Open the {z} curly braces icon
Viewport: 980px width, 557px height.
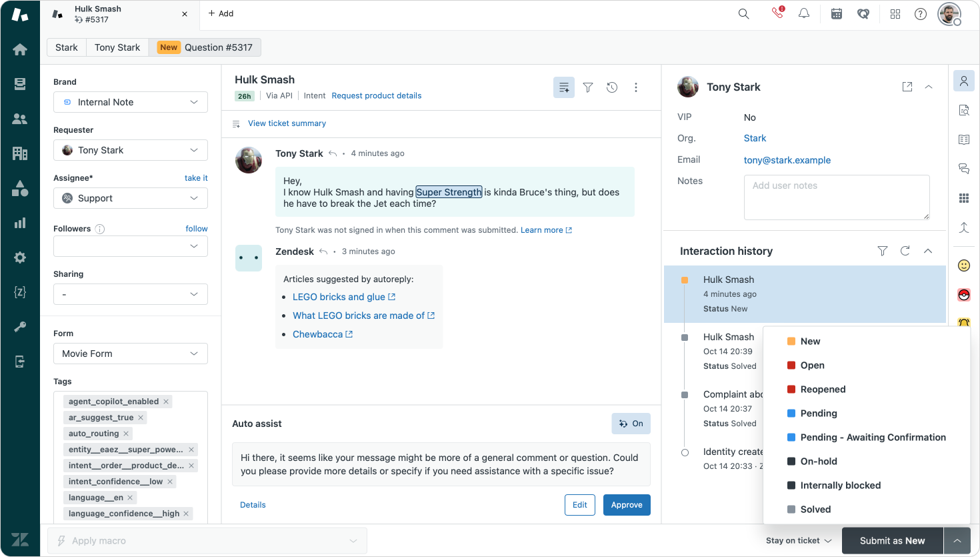point(20,292)
